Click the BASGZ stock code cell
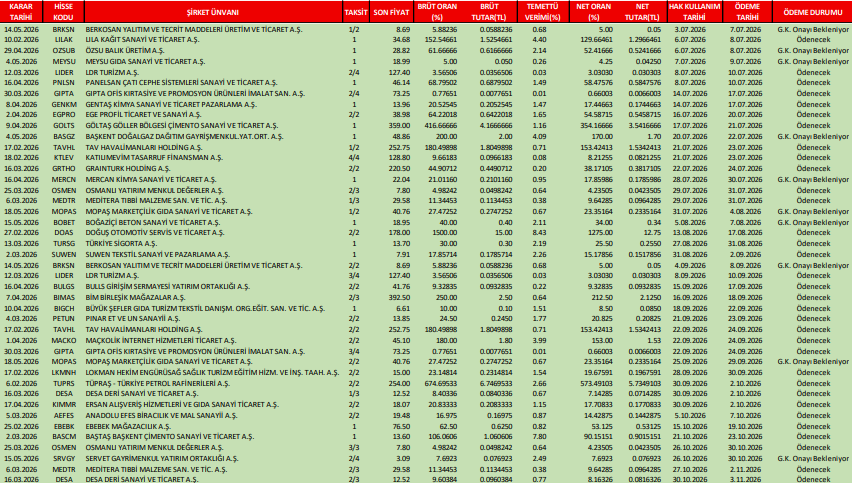 click(x=64, y=136)
